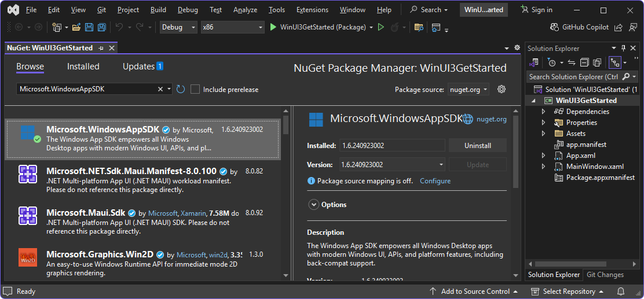Start debugging WinUI3GetStarted (Package)
The image size is (644, 299).
pyautogui.click(x=317, y=28)
